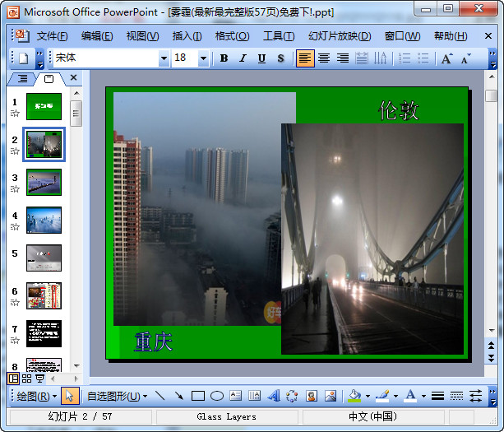Close the slides pane
Image resolution: width=504 pixels, height=432 pixels.
point(74,77)
